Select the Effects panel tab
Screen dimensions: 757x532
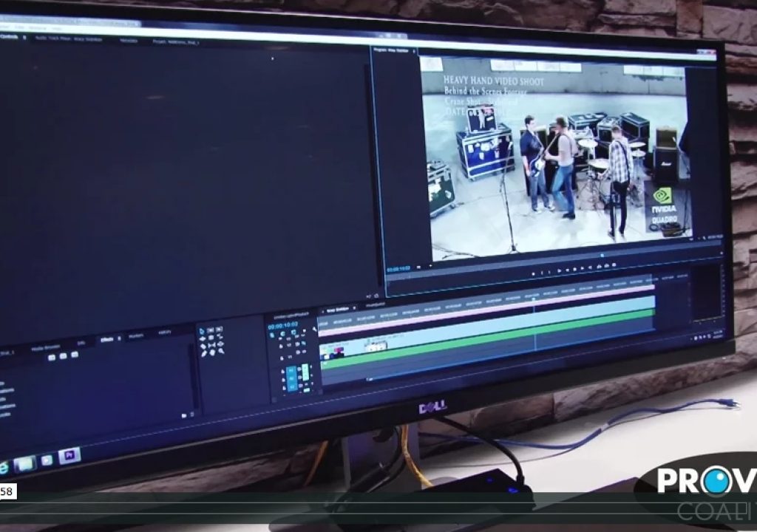[106, 340]
